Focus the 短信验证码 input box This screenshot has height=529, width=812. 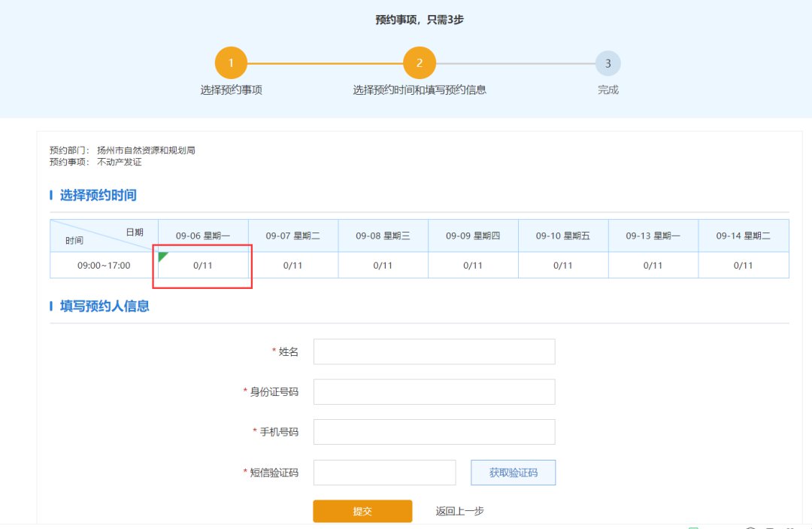click(x=384, y=473)
